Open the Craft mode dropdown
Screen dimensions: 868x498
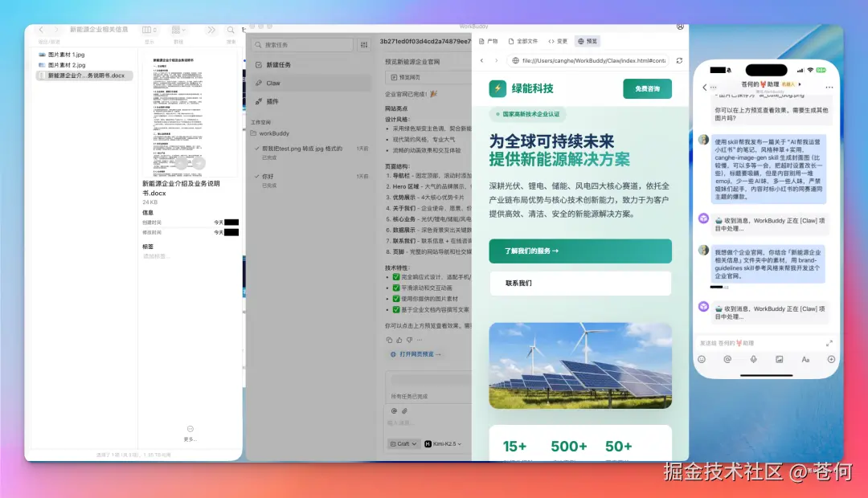[x=403, y=443]
